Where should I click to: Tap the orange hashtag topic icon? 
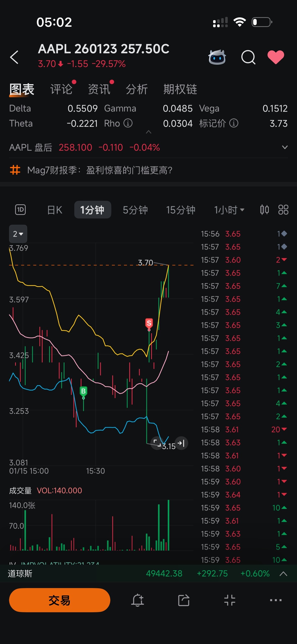15,170
